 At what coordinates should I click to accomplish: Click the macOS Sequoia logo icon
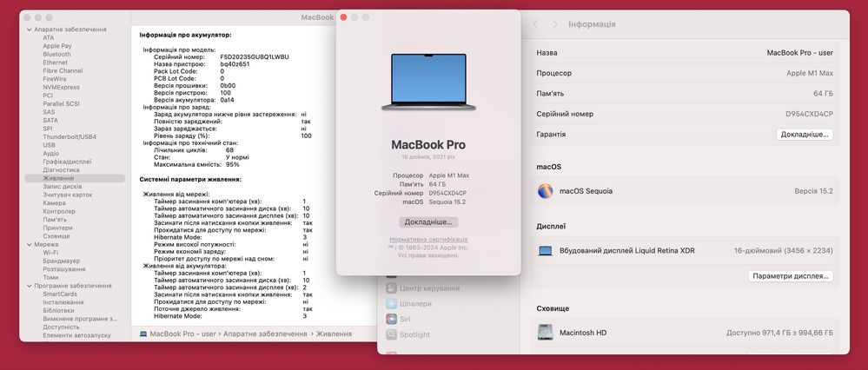(x=546, y=191)
